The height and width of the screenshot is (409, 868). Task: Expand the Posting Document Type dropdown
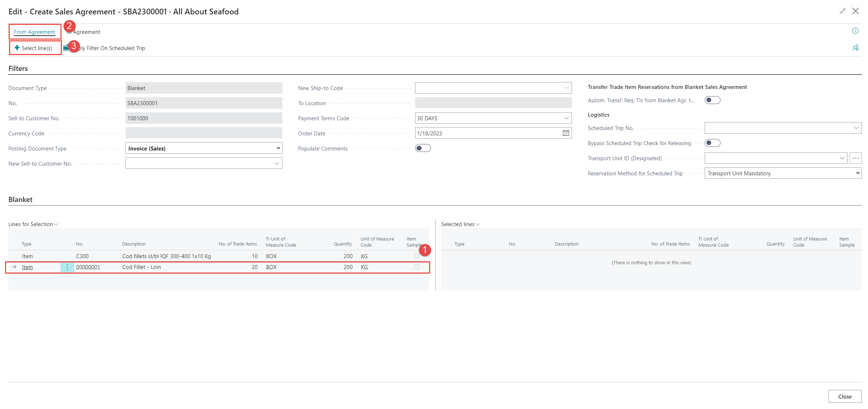click(x=278, y=148)
